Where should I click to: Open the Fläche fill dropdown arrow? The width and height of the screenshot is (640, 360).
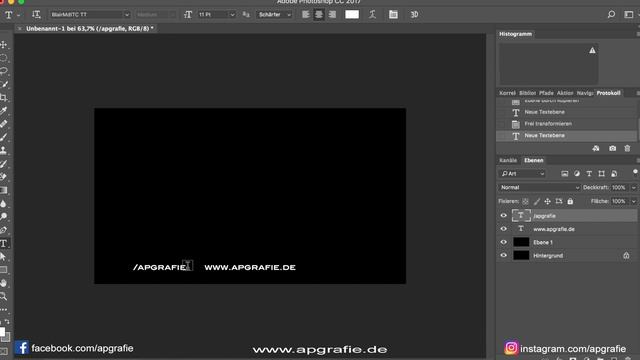(x=633, y=201)
